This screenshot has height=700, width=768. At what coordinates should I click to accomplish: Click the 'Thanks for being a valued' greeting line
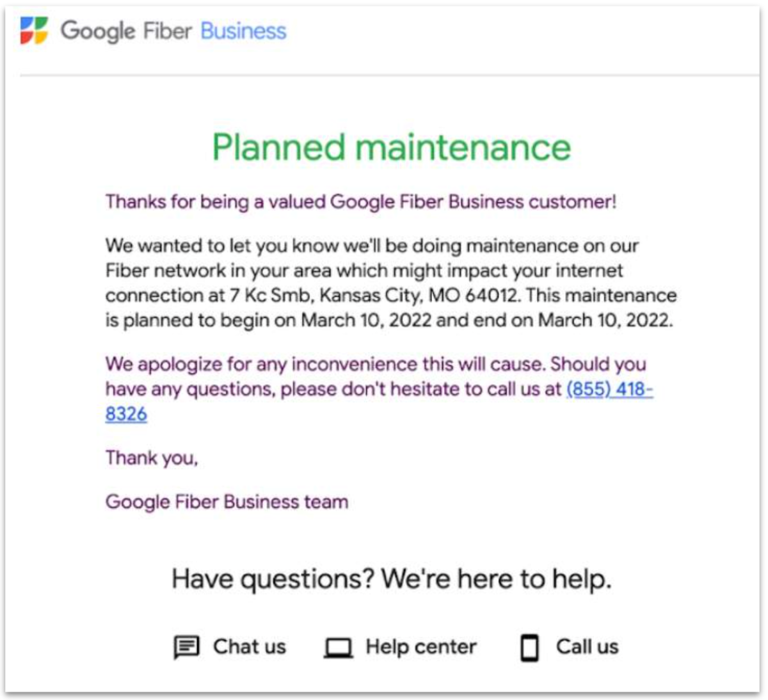point(361,202)
